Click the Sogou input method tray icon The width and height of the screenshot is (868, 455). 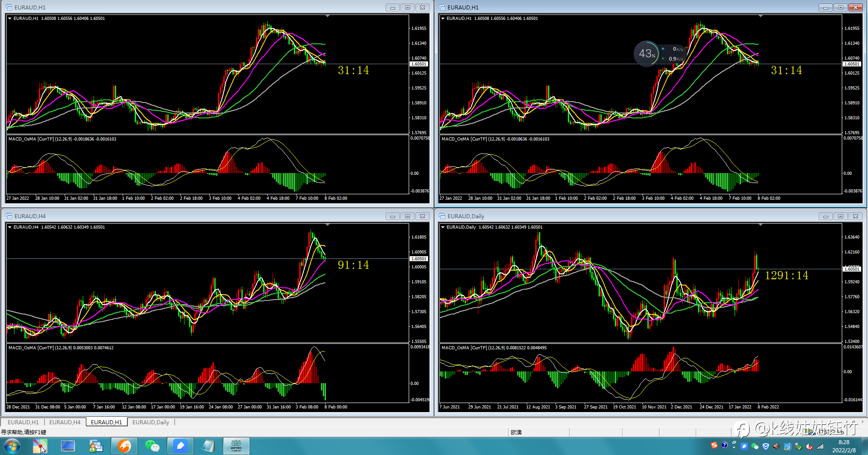[x=714, y=446]
